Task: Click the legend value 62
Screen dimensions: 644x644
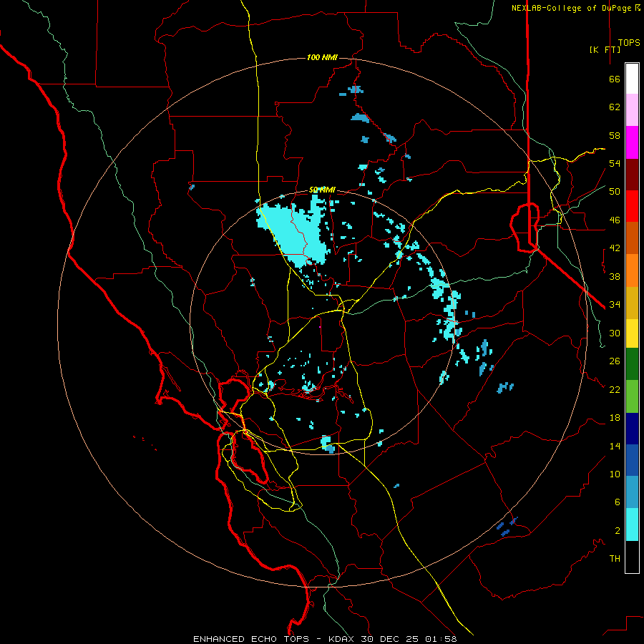Action: coord(615,107)
